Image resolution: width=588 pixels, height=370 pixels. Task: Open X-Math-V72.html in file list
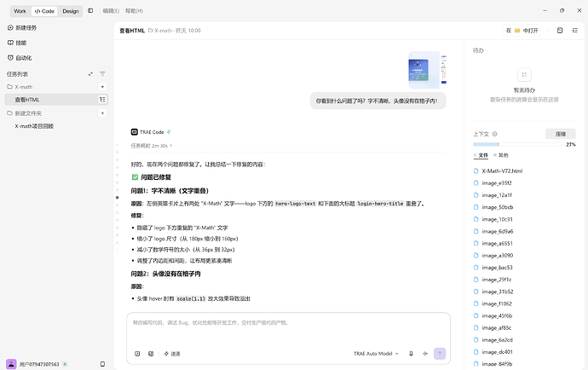(x=502, y=171)
